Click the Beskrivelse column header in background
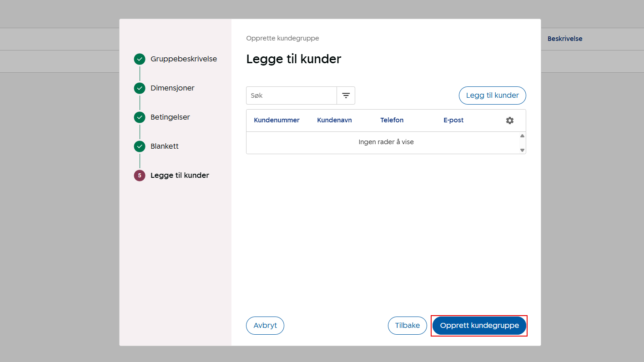 (x=564, y=39)
